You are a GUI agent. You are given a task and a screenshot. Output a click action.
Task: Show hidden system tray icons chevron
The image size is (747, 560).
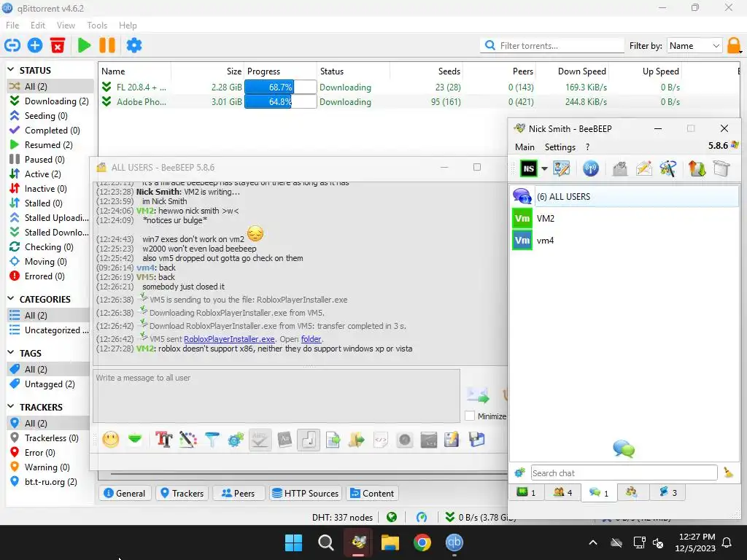(x=592, y=542)
